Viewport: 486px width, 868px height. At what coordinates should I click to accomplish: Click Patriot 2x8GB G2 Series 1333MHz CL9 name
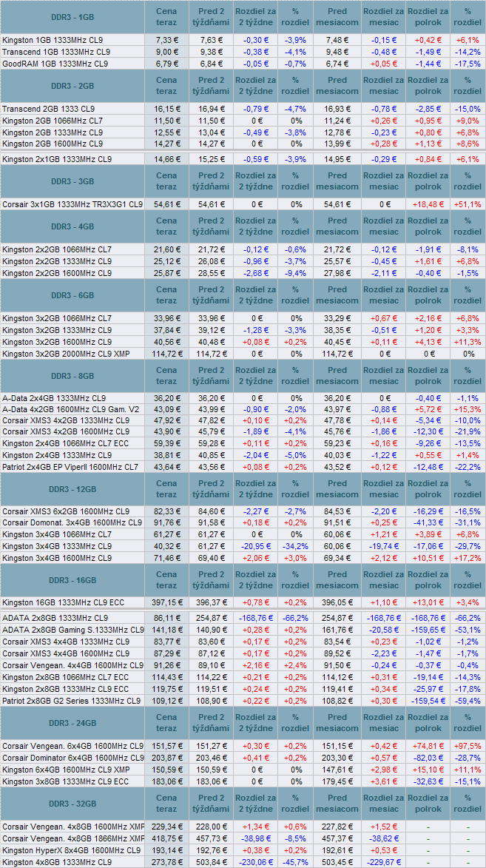point(72,702)
